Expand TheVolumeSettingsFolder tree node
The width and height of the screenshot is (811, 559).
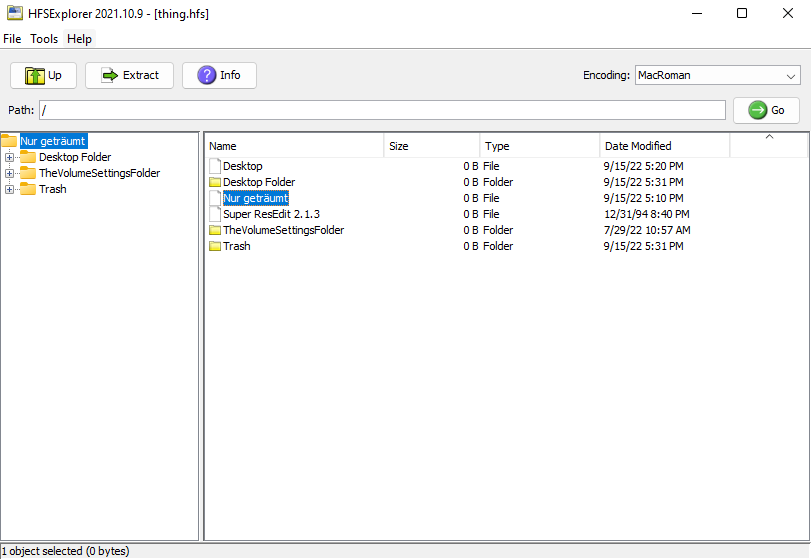click(x=10, y=173)
